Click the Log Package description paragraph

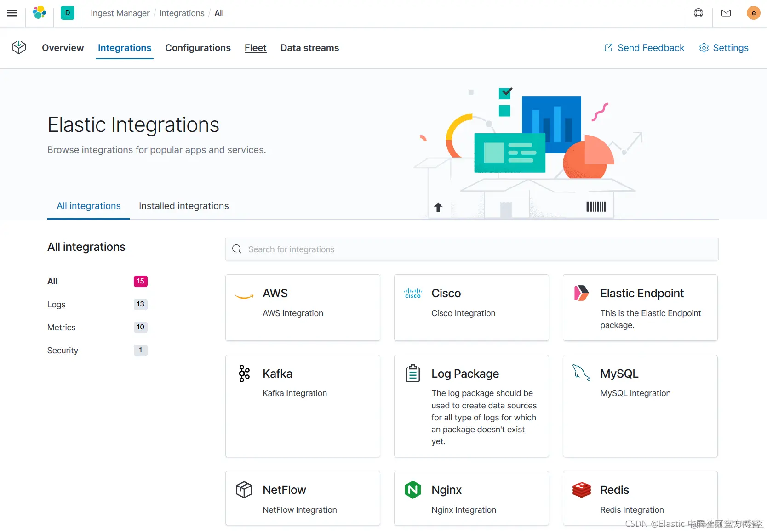484,417
